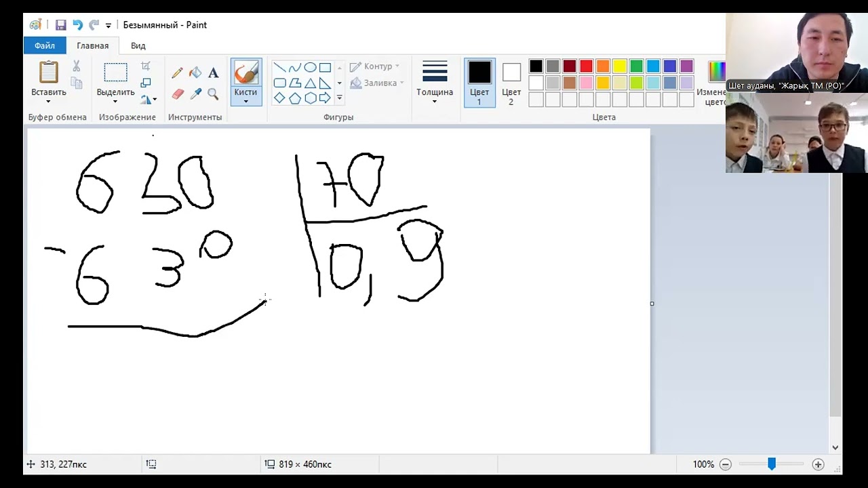The width and height of the screenshot is (868, 488).
Task: Open the Файл menu
Action: (x=45, y=45)
